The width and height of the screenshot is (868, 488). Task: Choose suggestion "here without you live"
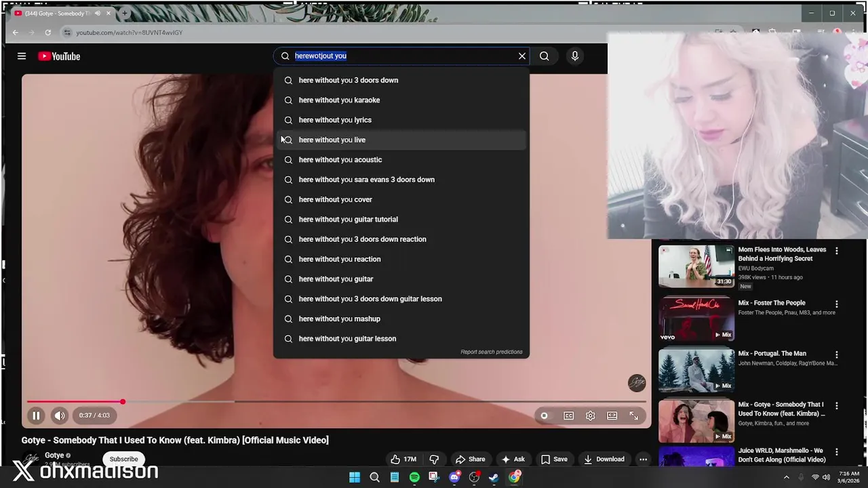click(x=401, y=140)
